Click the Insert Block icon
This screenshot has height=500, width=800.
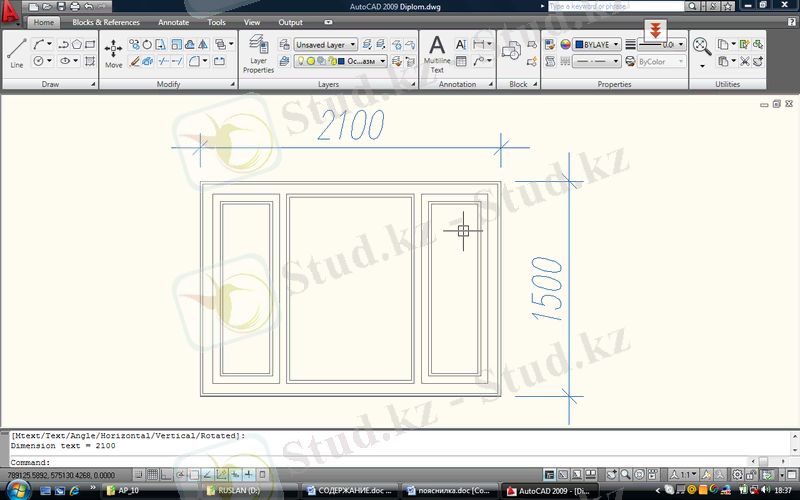(x=511, y=52)
